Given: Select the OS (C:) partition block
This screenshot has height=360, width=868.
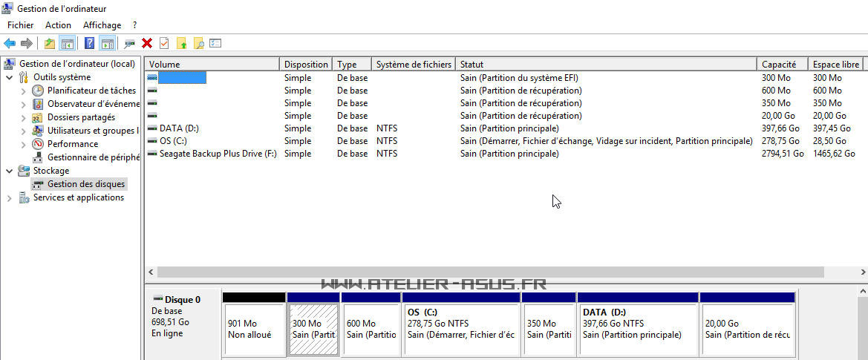Looking at the screenshot, I should 460,329.
